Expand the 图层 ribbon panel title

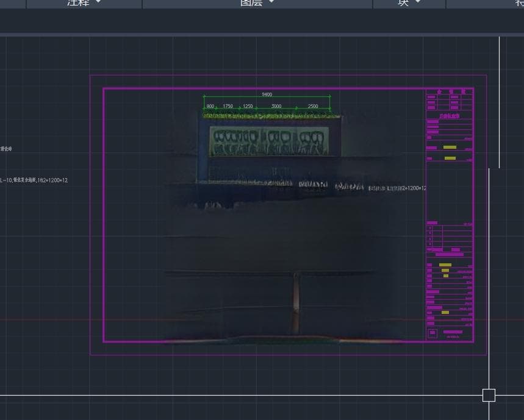coord(257,2)
